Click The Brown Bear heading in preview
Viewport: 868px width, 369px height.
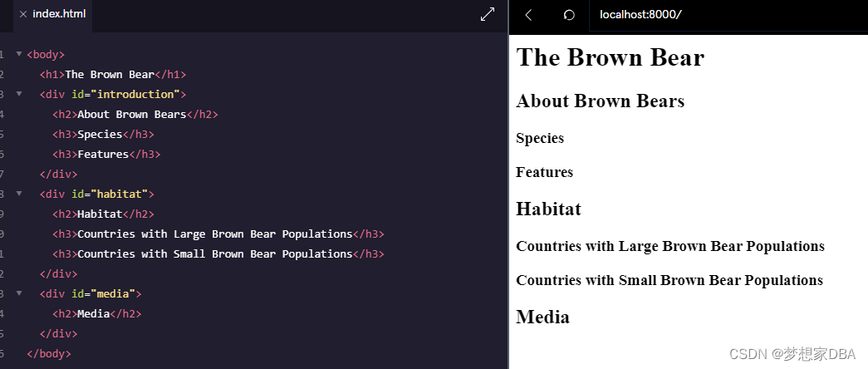[610, 57]
